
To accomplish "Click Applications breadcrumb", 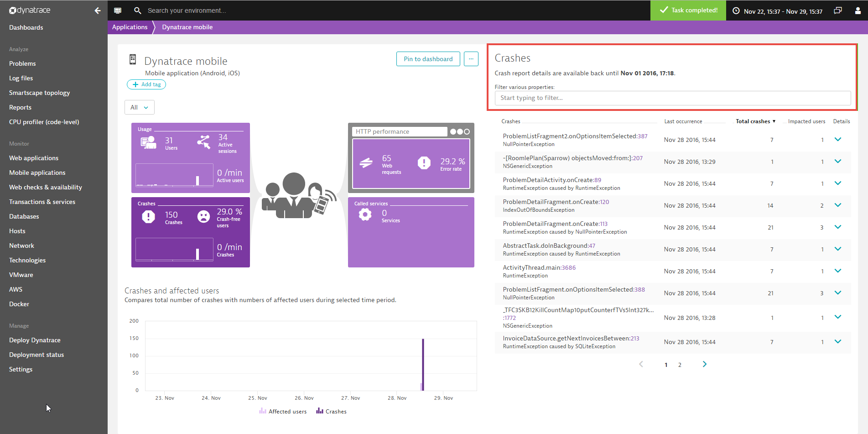I will click(130, 27).
